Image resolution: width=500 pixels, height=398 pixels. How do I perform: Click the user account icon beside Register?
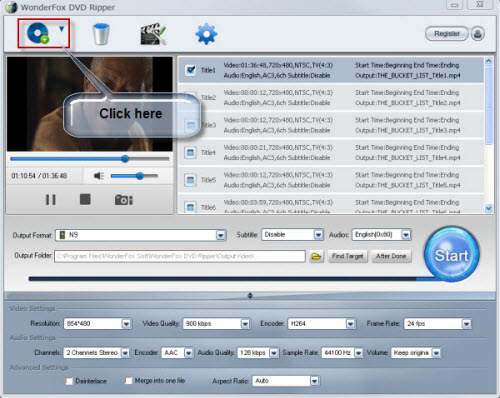478,34
